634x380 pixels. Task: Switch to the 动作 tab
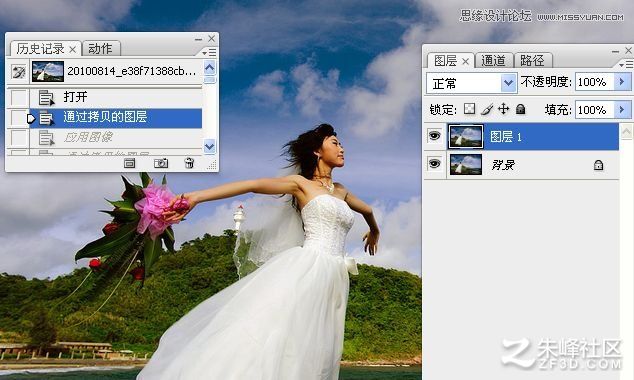coord(100,49)
